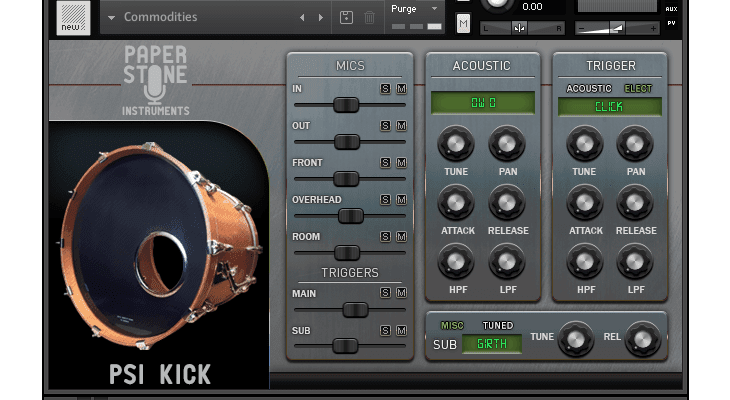Viewport: 730px width, 400px height.
Task: Switch to the ELECT trigger tab
Action: [x=638, y=88]
